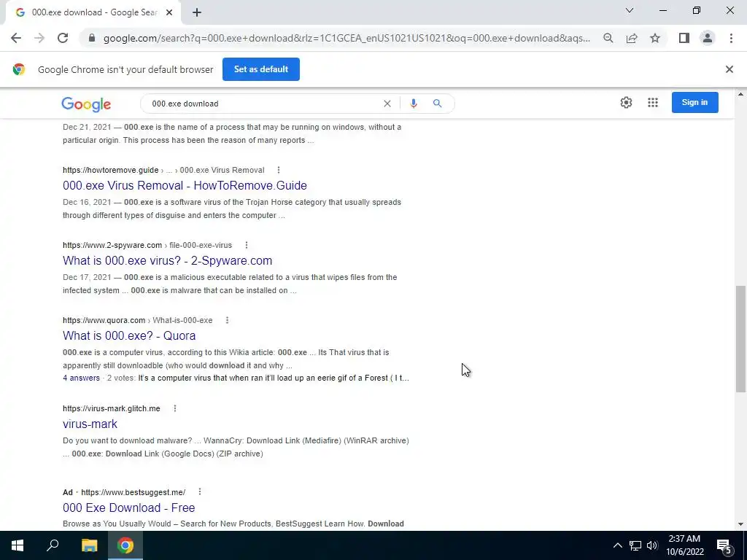
Task: Open Chrome side panel icon
Action: click(x=684, y=38)
